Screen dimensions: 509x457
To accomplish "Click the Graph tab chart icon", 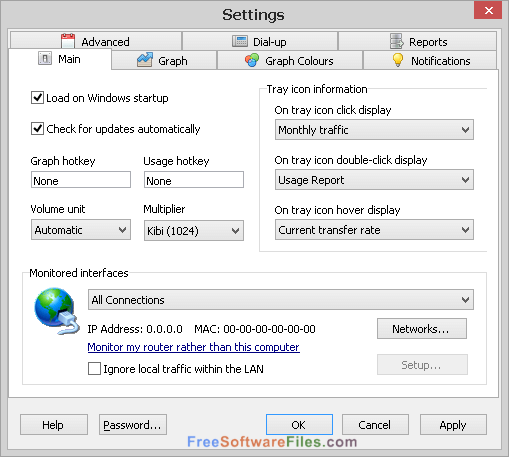I will pos(145,60).
